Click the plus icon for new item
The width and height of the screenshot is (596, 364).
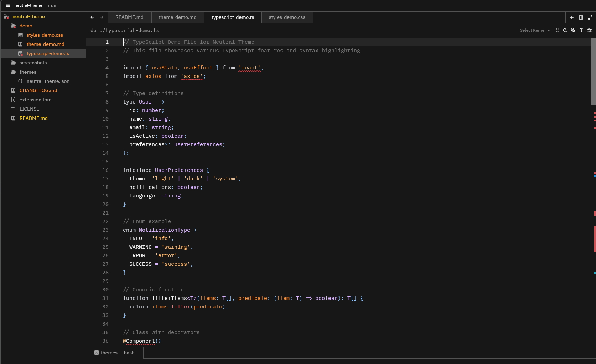[x=572, y=17]
